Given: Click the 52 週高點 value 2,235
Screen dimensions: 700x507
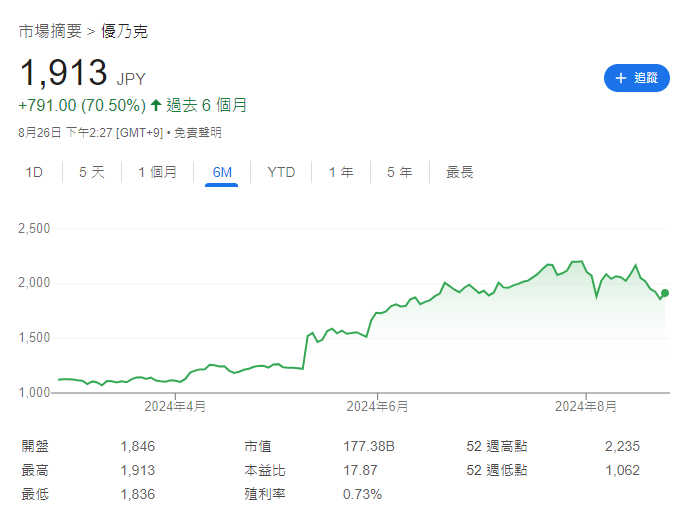Looking at the screenshot, I should [622, 446].
